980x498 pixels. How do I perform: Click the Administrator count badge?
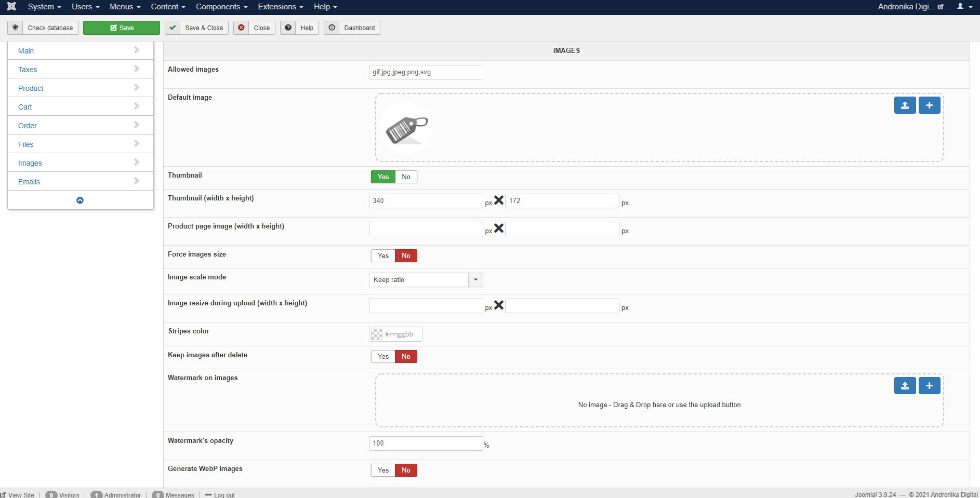(97, 495)
